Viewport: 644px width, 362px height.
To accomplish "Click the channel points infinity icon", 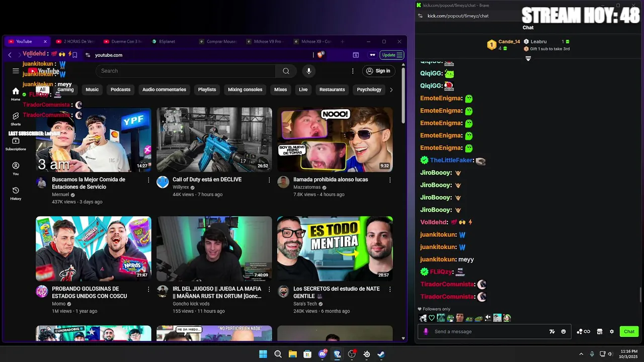I will (584, 332).
